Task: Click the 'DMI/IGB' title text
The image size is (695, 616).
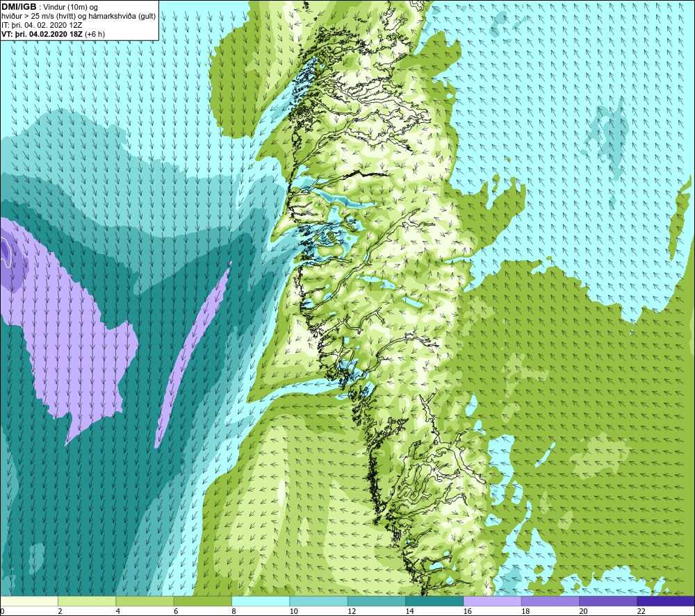Action: [x=19, y=7]
